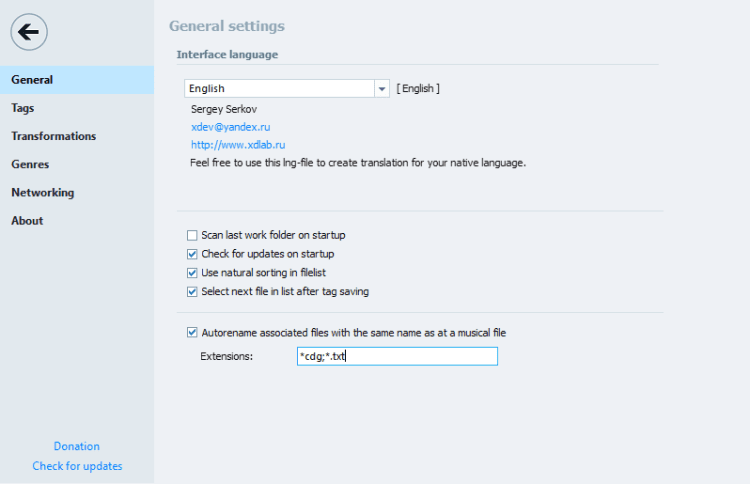Enable Scan last work folder on startup
750x484 pixels.
192,235
